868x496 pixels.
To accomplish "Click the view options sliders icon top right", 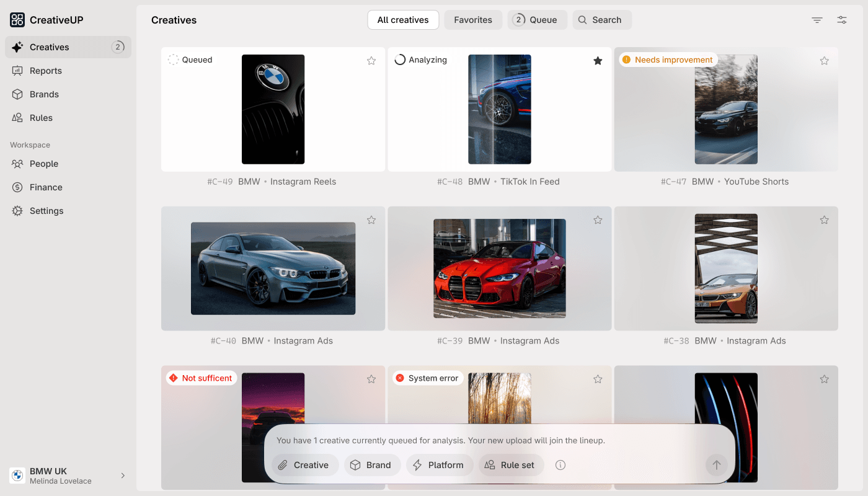I will (841, 20).
